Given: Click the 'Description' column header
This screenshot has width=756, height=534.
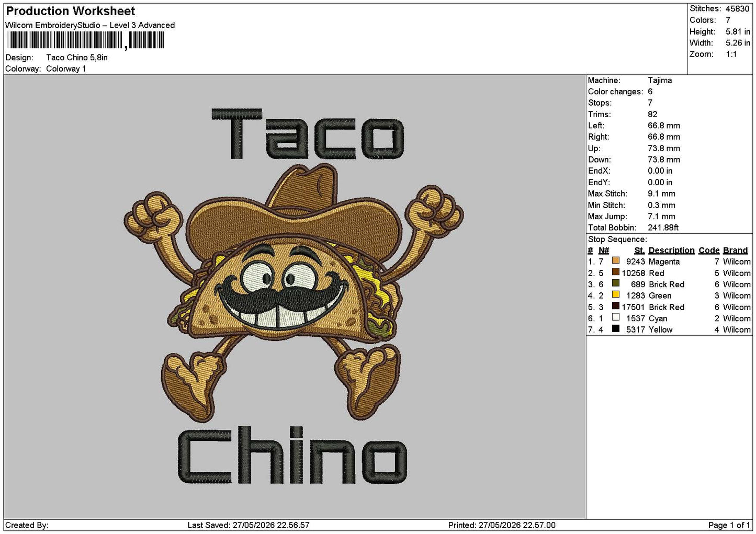Looking at the screenshot, I should 671,251.
